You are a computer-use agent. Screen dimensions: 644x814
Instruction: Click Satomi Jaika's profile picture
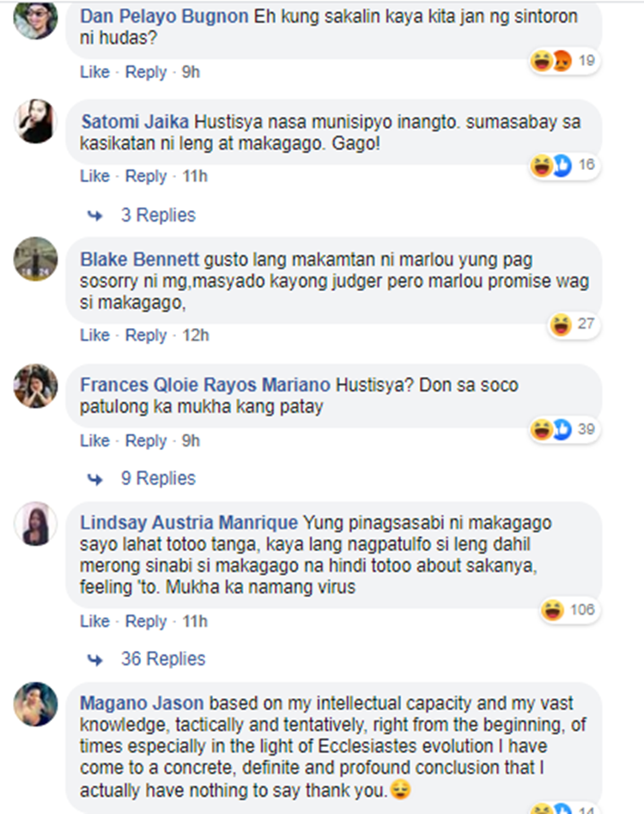(35, 121)
